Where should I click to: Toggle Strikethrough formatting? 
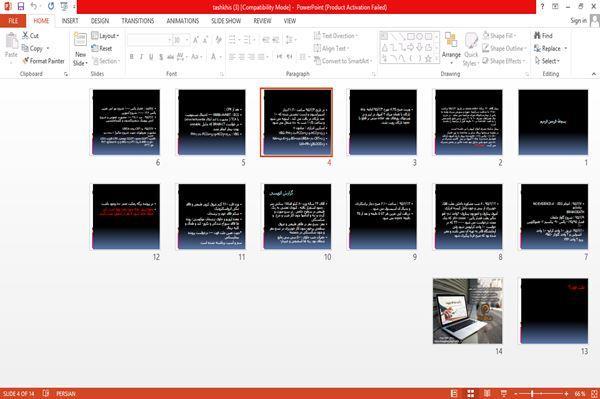(171, 57)
